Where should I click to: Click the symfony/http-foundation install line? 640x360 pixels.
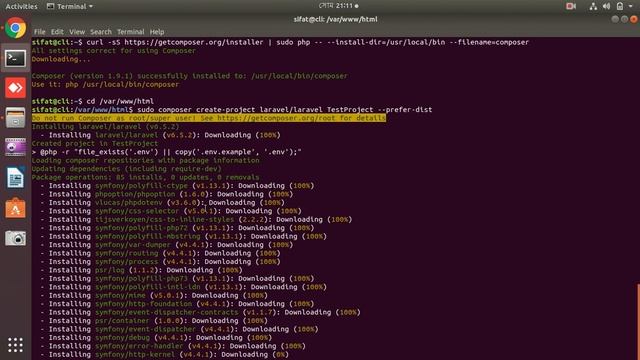[x=177, y=304]
